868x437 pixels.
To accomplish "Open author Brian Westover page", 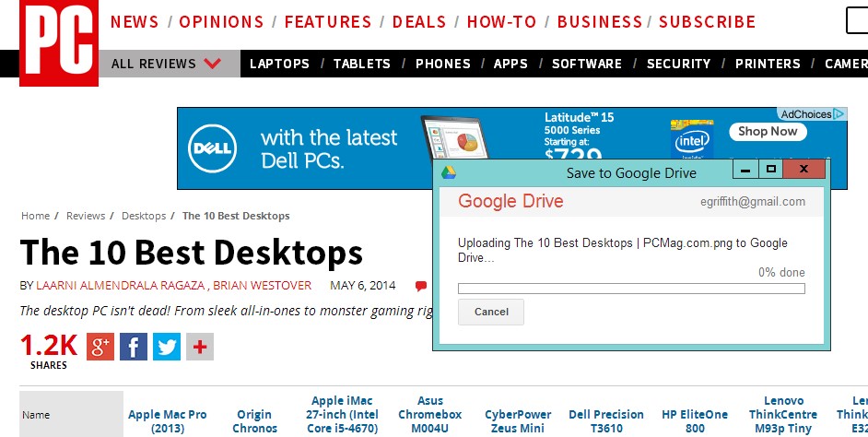I will tap(263, 286).
